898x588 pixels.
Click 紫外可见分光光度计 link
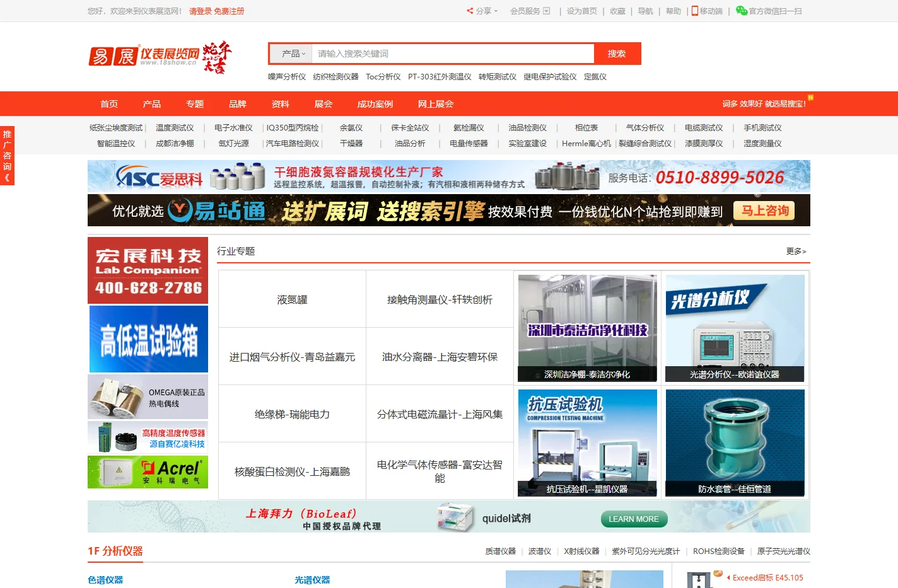(646, 551)
